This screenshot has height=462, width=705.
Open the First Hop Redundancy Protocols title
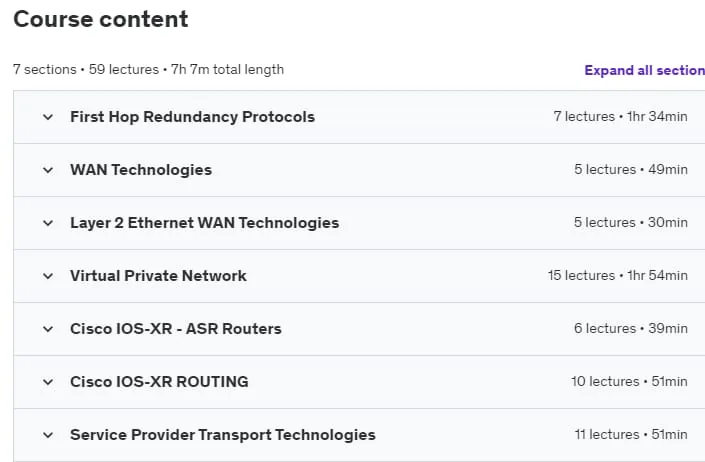192,117
